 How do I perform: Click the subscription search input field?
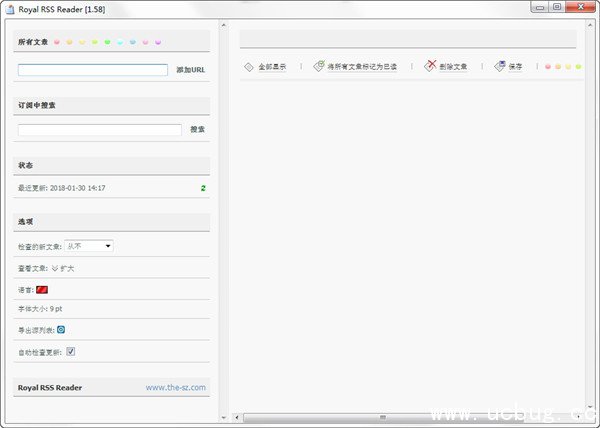pos(99,130)
